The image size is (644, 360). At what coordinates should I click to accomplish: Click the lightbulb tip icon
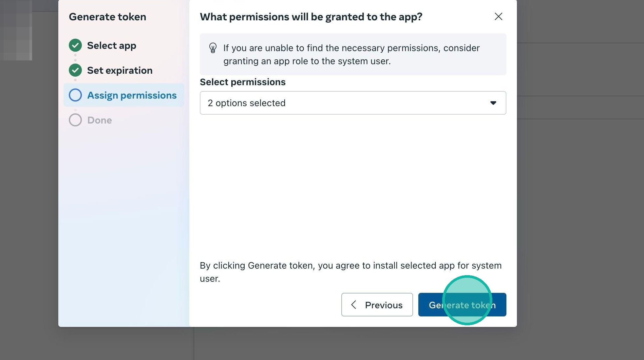click(x=213, y=48)
